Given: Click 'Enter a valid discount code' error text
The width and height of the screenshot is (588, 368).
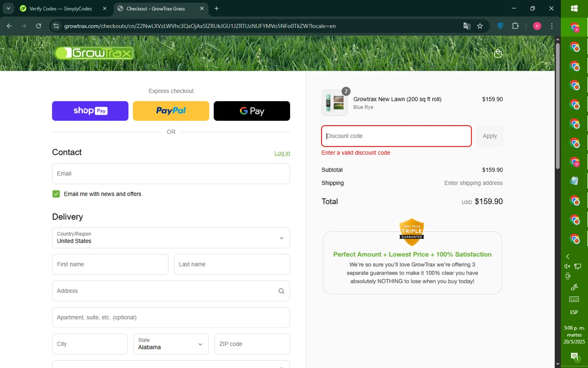Looking at the screenshot, I should tap(356, 153).
